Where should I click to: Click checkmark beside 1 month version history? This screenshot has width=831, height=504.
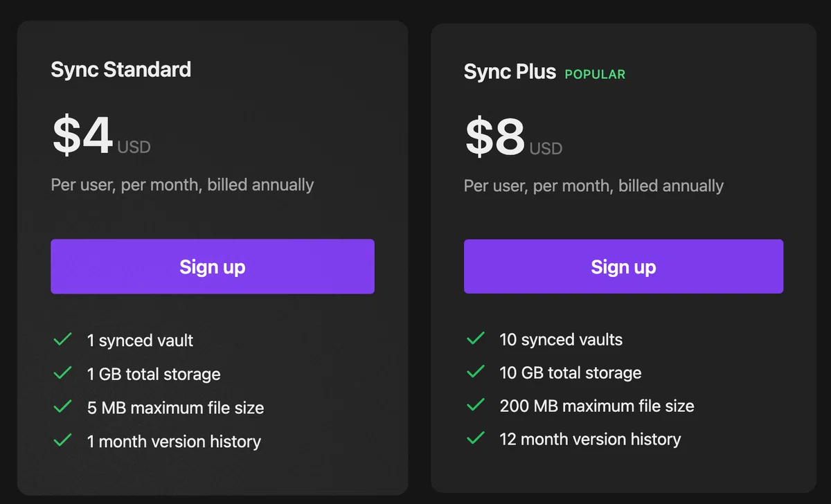click(63, 440)
